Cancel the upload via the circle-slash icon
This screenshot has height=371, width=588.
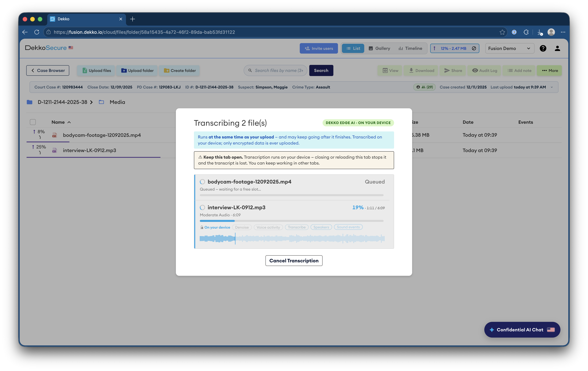point(474,48)
